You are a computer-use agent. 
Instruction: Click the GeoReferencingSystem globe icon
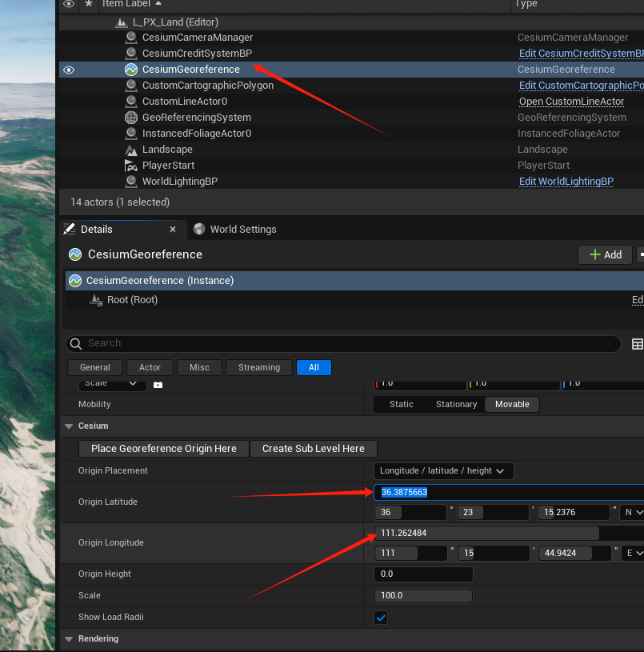point(131,118)
